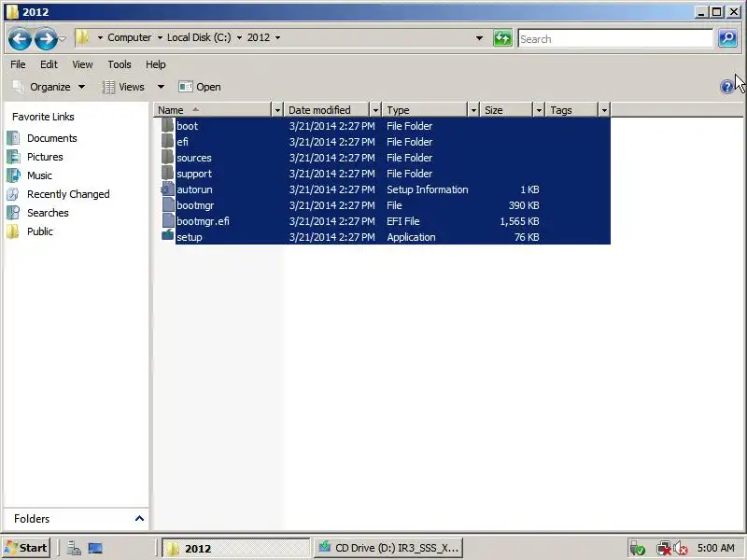Viewport: 747px width, 560px height.
Task: Expand the Folders pane chevron
Action: pos(139,518)
